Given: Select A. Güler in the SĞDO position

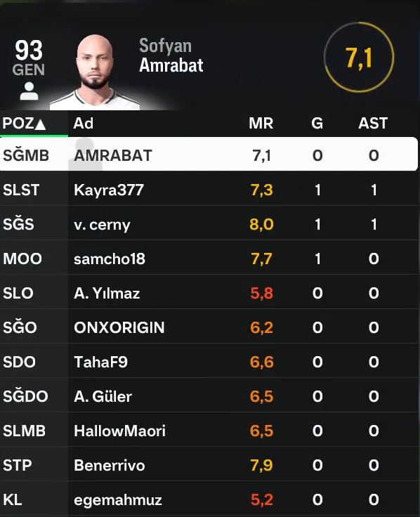Looking at the screenshot, I should [x=209, y=396].
